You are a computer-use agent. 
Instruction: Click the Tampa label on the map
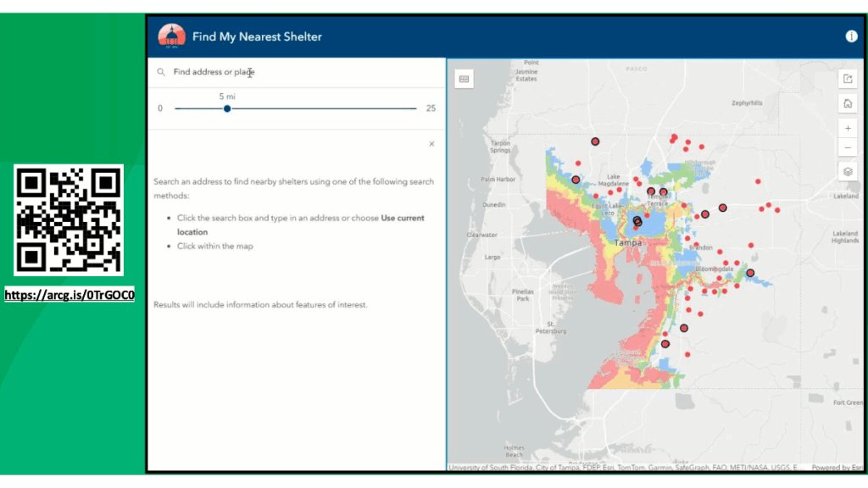[x=628, y=242]
